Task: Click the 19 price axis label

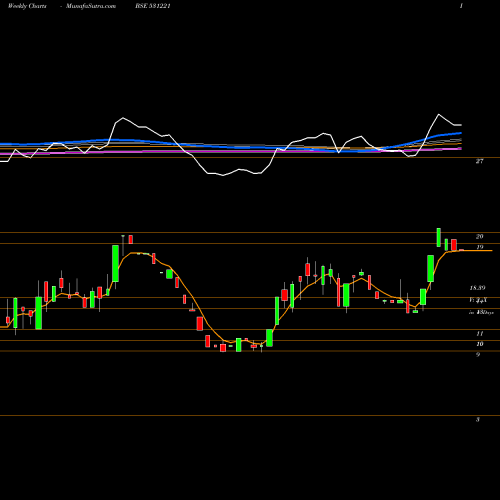Action: [x=480, y=247]
